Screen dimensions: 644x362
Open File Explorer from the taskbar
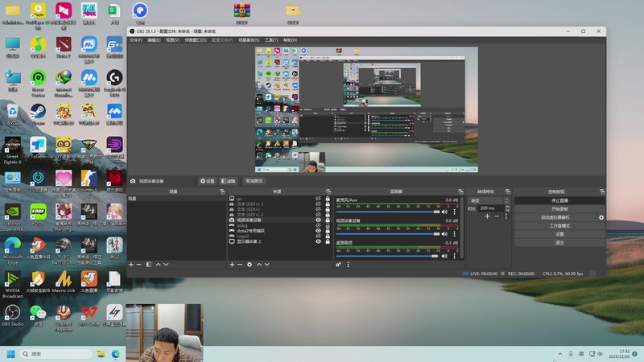tap(101, 354)
